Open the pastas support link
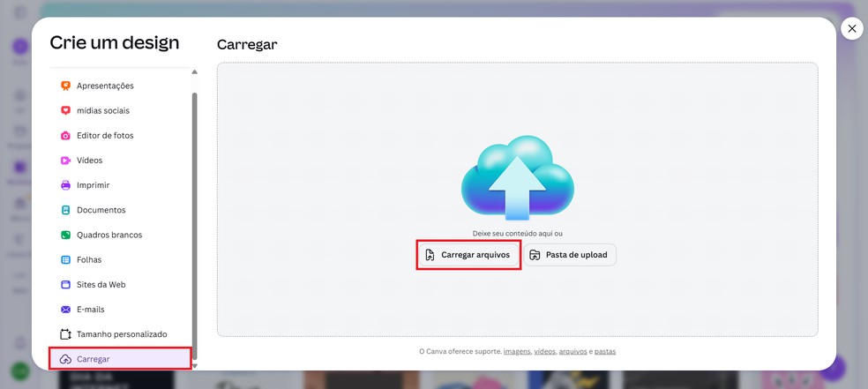The height and width of the screenshot is (389, 868). click(x=605, y=351)
